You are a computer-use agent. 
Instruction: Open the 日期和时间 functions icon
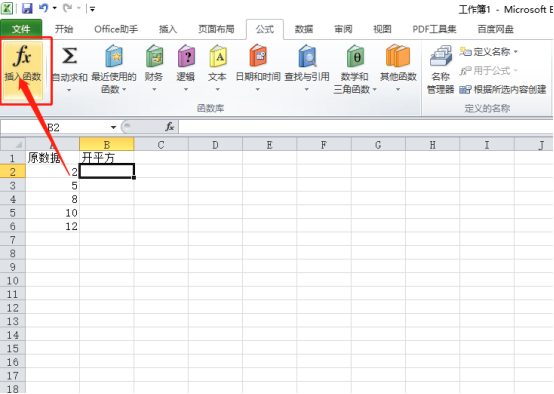[x=258, y=56]
